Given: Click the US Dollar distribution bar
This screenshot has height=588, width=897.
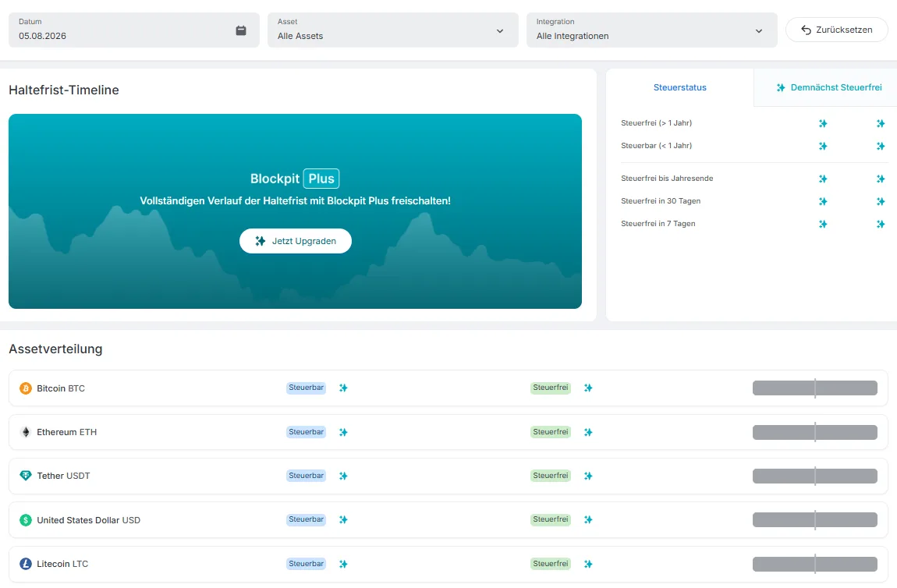Looking at the screenshot, I should click(x=814, y=519).
